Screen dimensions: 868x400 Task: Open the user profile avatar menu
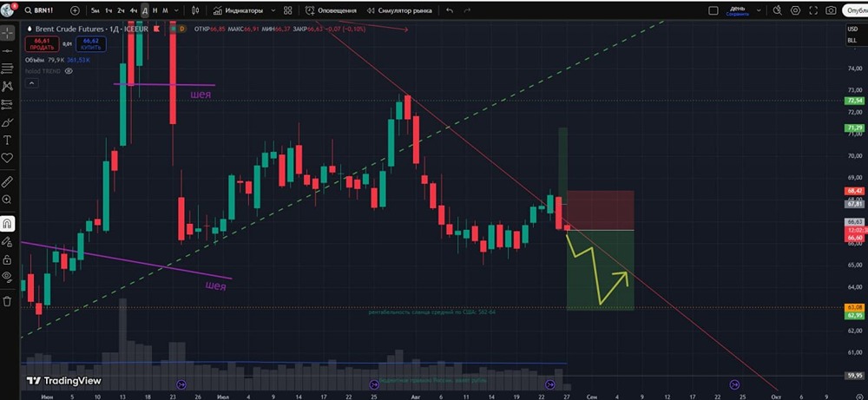[8, 10]
